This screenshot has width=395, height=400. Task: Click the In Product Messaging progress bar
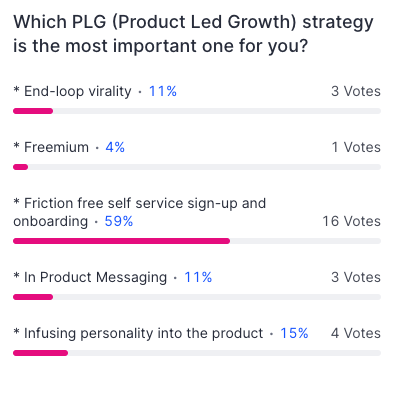[197, 297]
